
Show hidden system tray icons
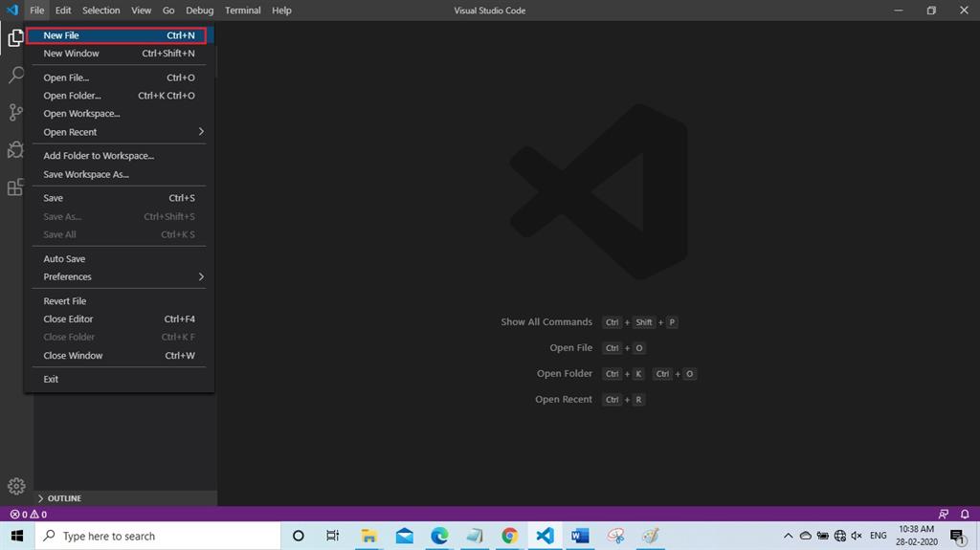click(789, 536)
